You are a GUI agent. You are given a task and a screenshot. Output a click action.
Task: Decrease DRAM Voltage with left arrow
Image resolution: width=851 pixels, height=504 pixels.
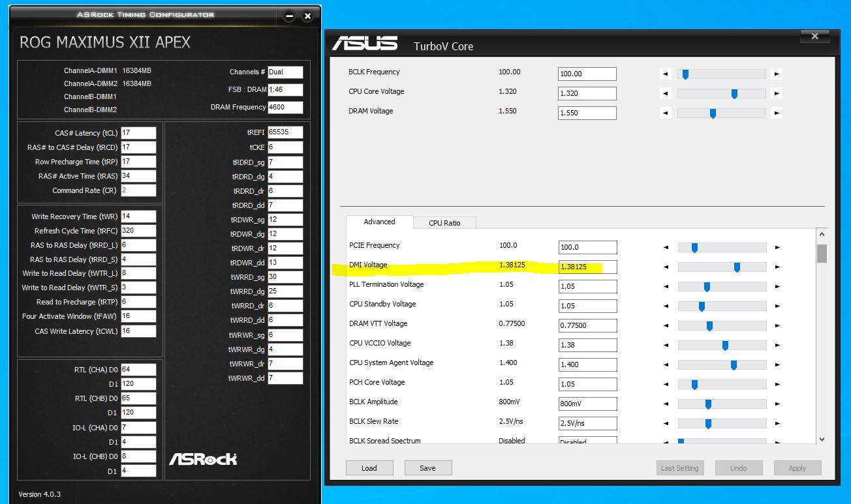click(x=665, y=113)
